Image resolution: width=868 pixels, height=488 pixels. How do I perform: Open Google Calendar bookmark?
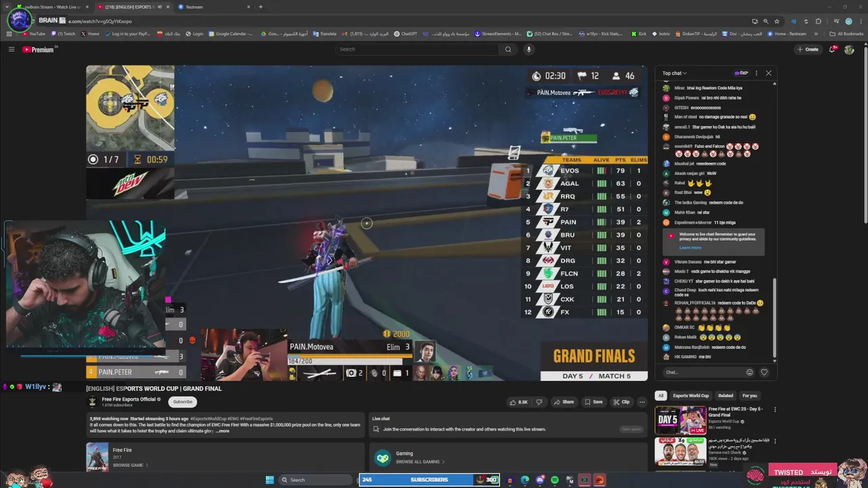(x=231, y=34)
